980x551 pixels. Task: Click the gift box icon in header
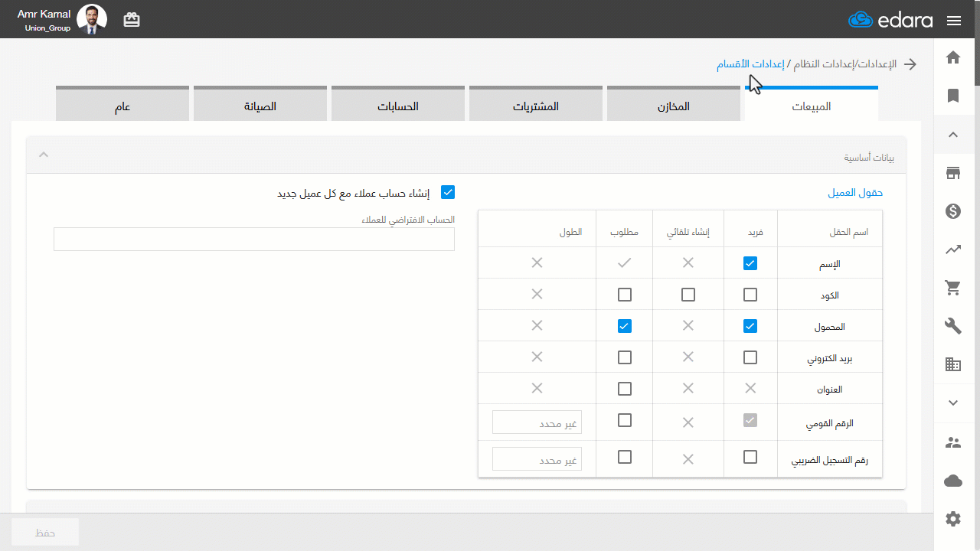[132, 20]
